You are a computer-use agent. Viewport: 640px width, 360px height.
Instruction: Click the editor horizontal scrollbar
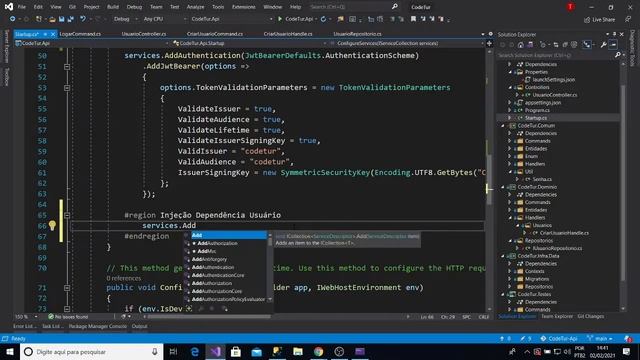[x=209, y=317]
